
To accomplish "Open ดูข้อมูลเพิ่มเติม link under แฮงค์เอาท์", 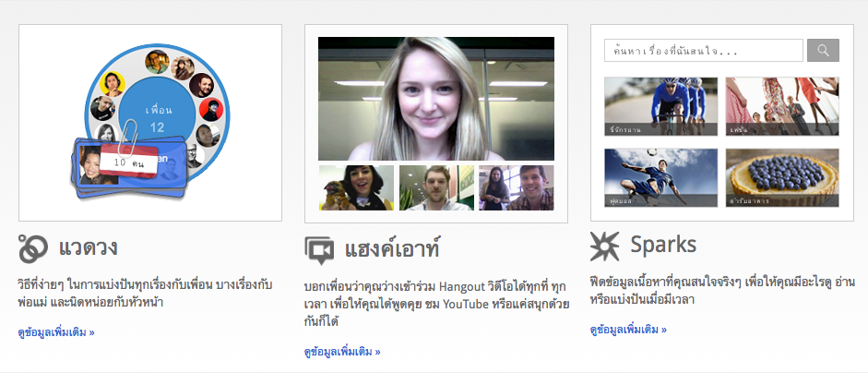I will (341, 352).
